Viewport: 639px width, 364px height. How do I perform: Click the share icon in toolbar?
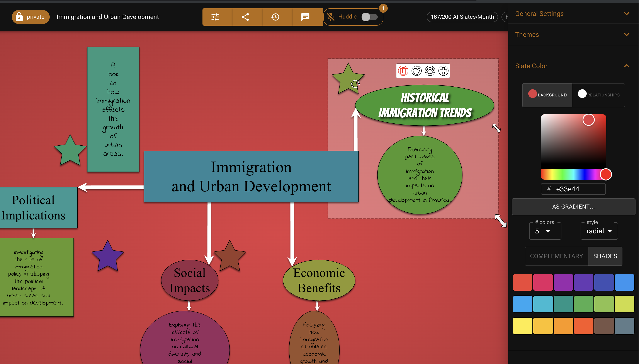point(245,17)
